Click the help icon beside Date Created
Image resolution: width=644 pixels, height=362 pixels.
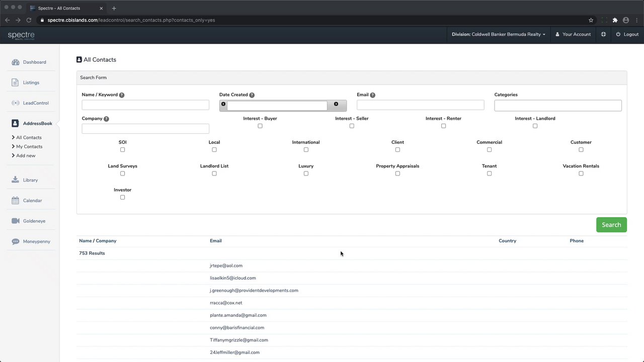tap(252, 95)
